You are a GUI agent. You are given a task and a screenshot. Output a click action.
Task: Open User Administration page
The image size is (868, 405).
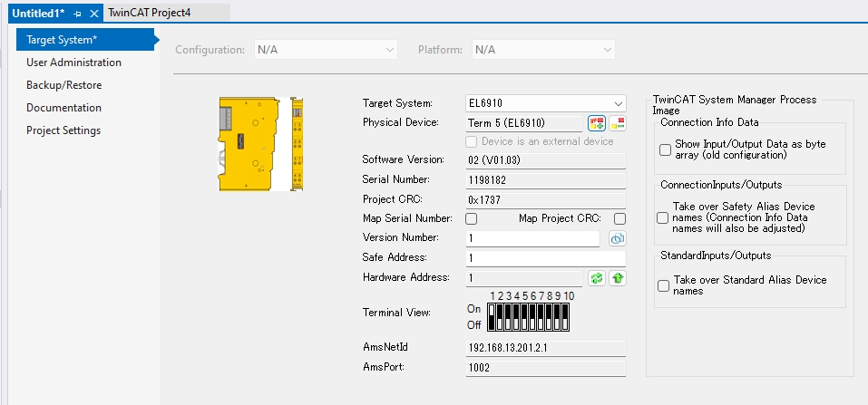click(x=73, y=63)
